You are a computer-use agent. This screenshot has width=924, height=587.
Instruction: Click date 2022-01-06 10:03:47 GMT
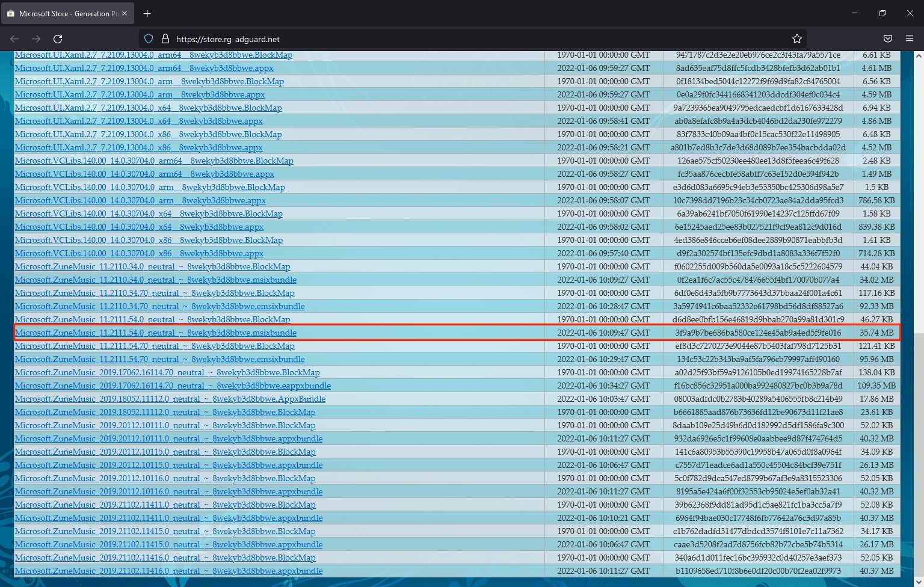point(603,399)
